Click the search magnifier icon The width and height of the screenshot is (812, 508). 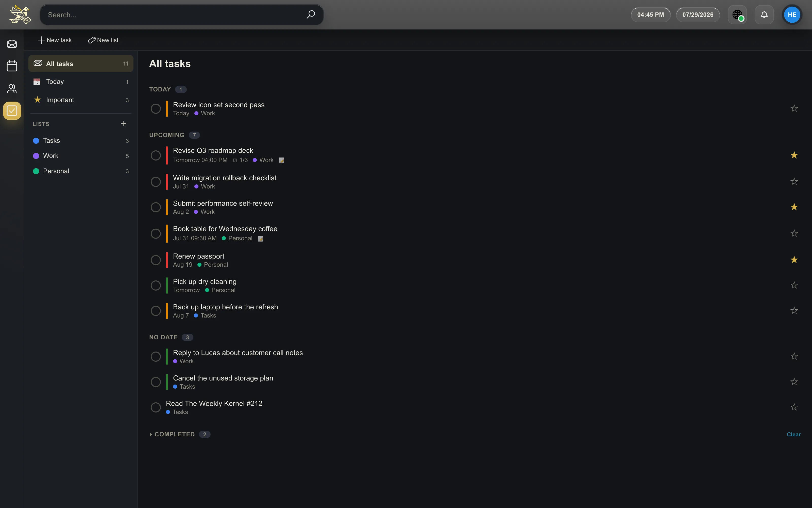[x=311, y=14]
